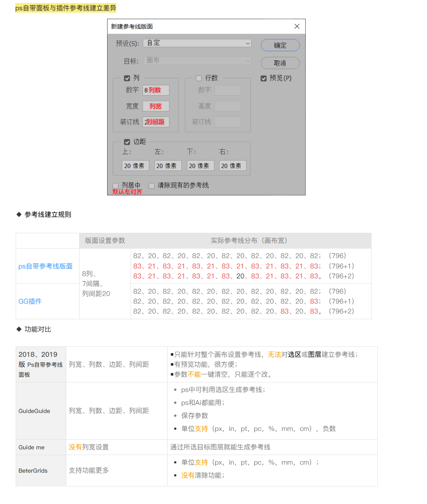
Task: Toggle the 列 checkbox
Action: point(127,78)
